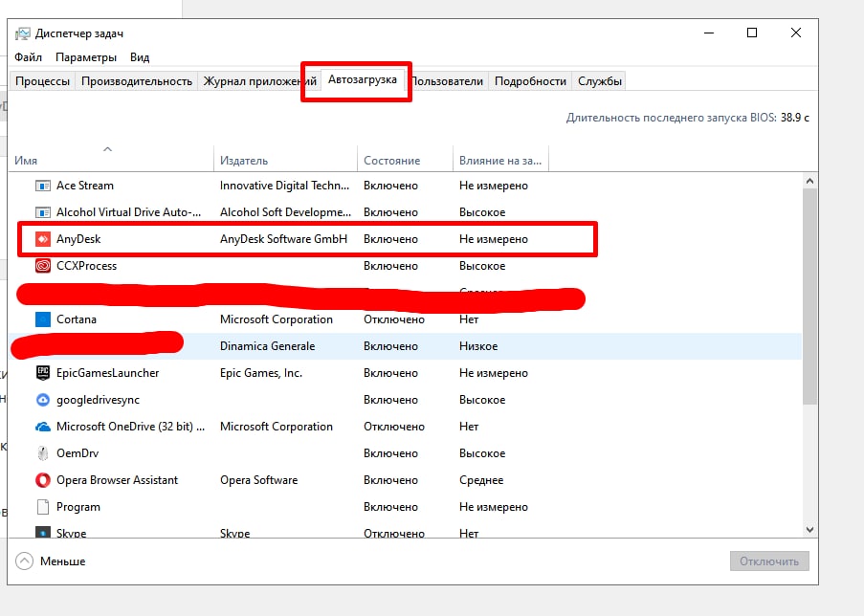864x616 pixels.
Task: Click Alcohol Soft Developme... publisher cell
Action: tap(285, 212)
